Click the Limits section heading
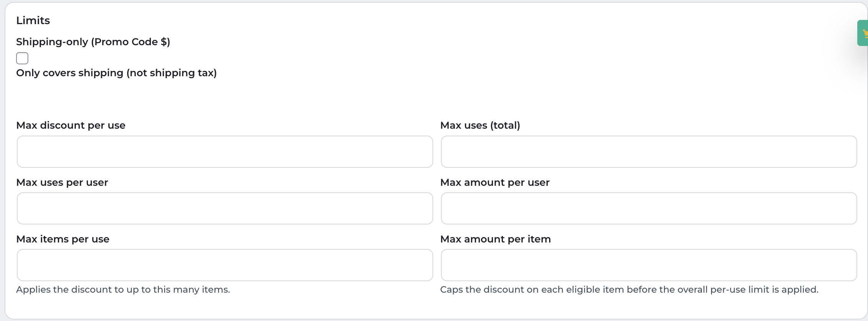This screenshot has width=868, height=321. [33, 20]
